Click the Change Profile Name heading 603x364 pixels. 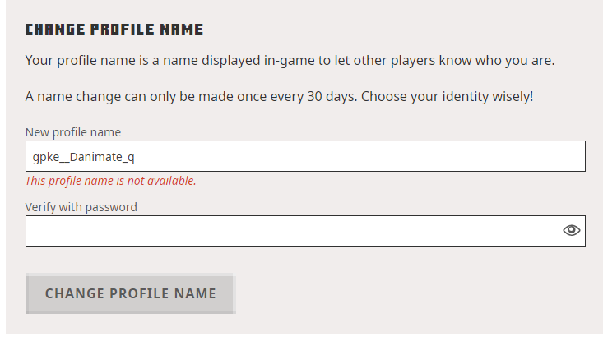point(114,30)
